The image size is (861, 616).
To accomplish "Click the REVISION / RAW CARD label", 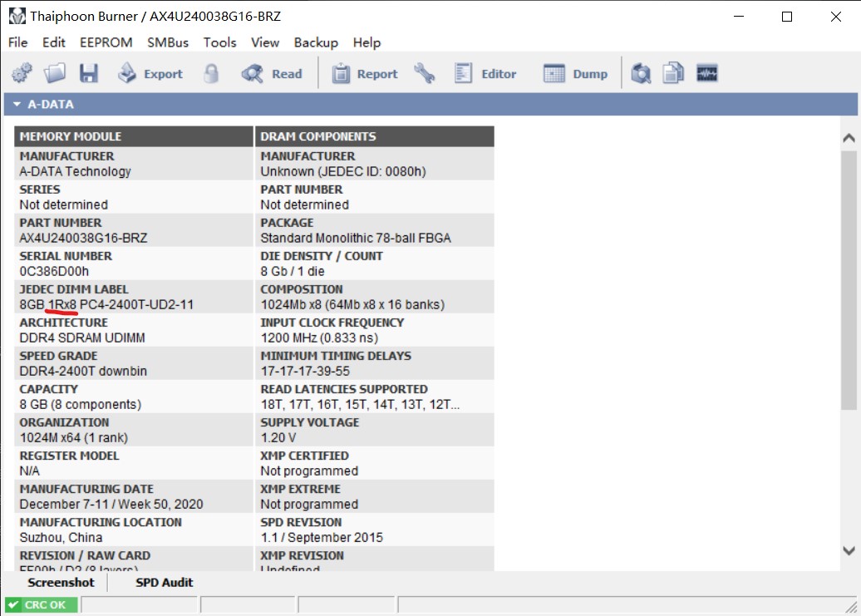I will coord(85,555).
